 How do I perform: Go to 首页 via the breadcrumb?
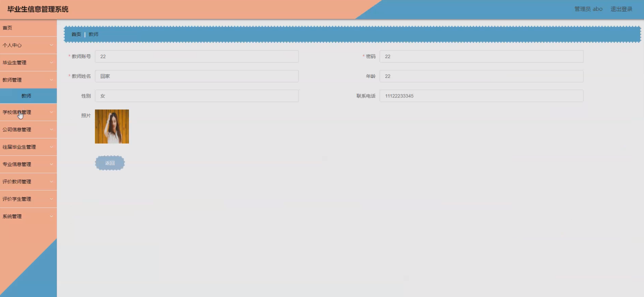click(76, 34)
